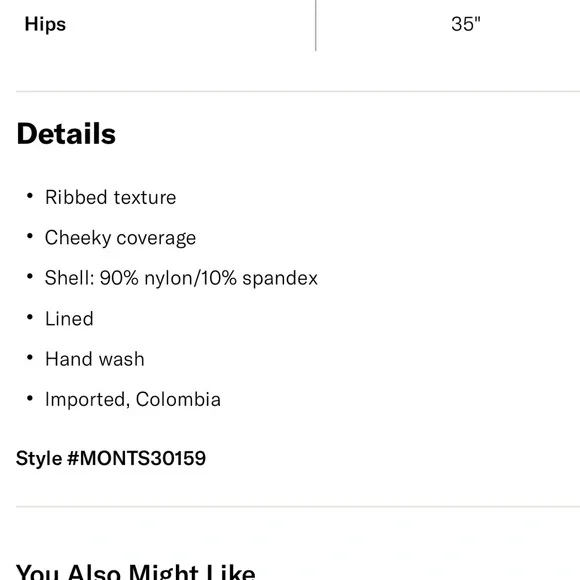Viewport: 580px width, 580px height.
Task: Click the Cheeky coverage list item
Action: click(x=120, y=238)
